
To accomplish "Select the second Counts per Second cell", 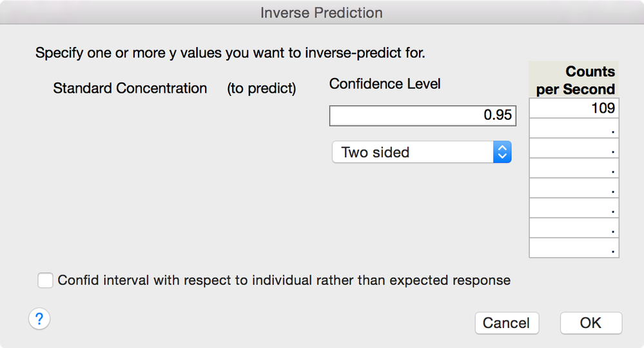I will click(x=574, y=128).
